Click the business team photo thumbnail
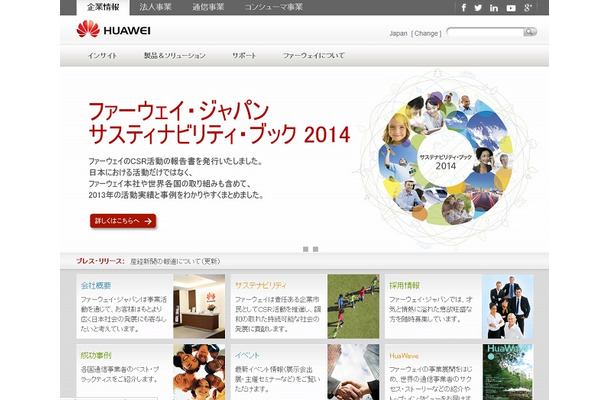The height and width of the screenshot is (400, 610). (508, 306)
